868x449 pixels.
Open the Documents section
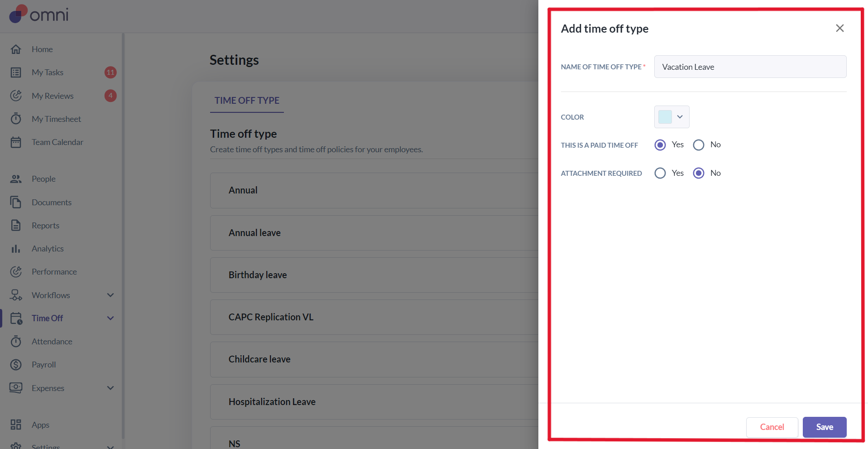52,203
